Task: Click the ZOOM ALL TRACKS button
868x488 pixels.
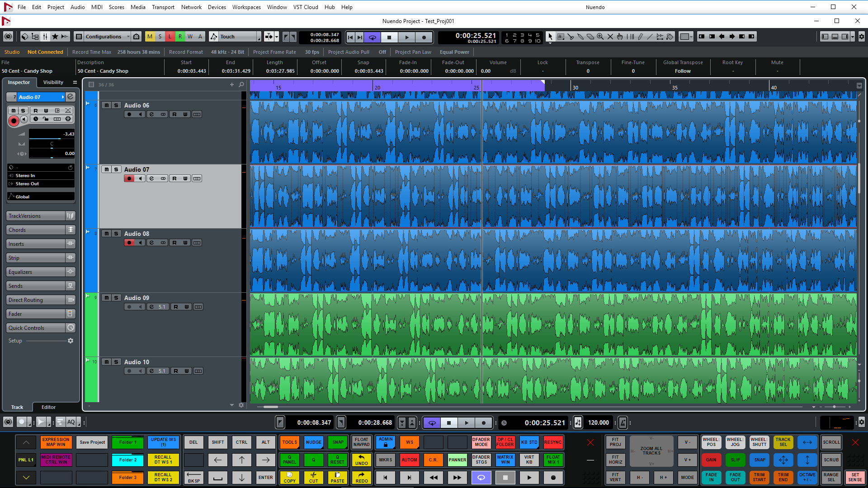Action: (x=651, y=451)
